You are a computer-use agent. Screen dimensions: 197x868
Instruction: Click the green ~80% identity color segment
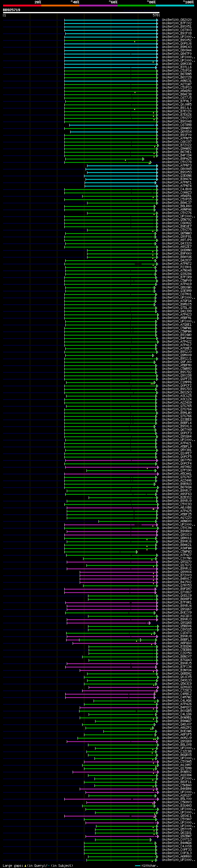pos(137,6)
